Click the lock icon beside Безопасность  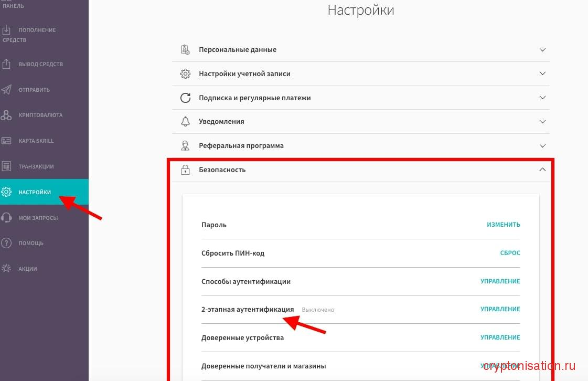click(x=185, y=170)
